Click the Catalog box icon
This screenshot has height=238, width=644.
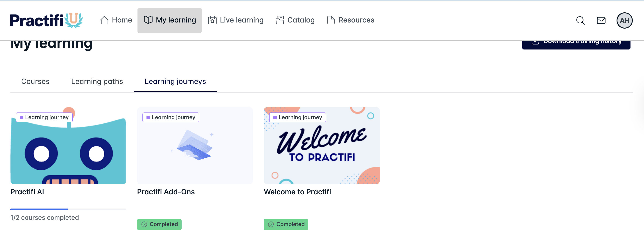pos(280,20)
